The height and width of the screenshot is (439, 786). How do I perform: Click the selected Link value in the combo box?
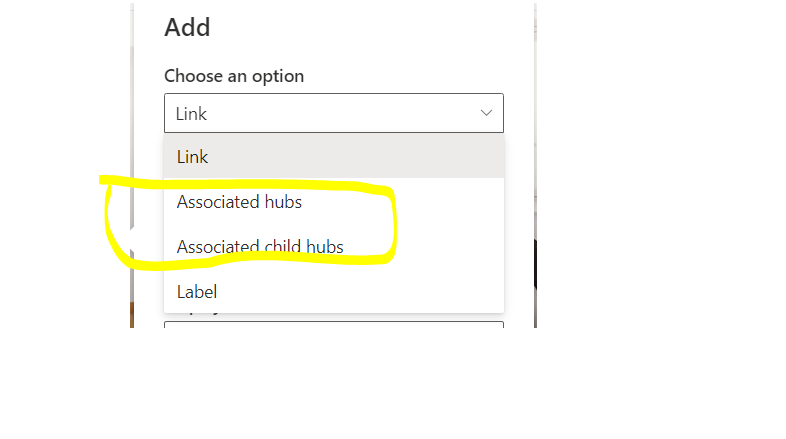[192, 114]
